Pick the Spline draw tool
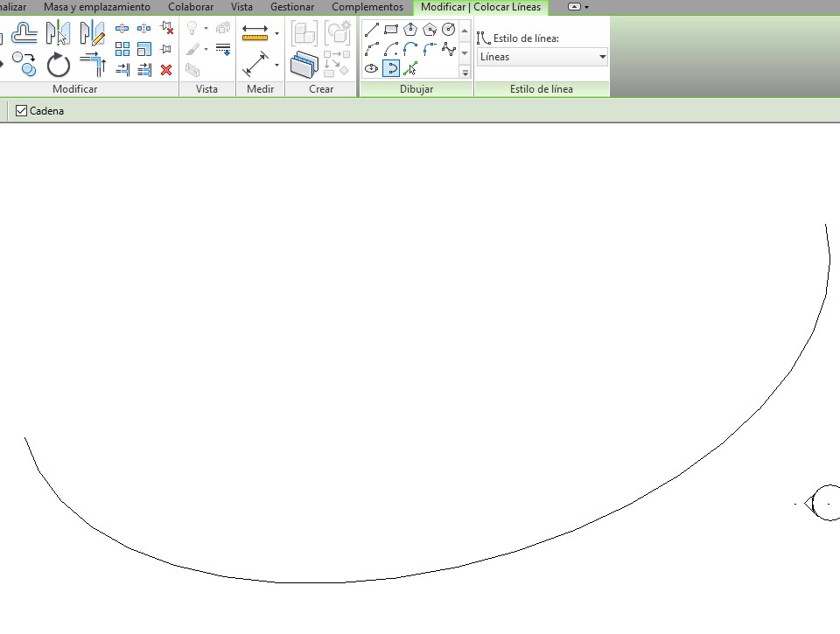The width and height of the screenshot is (840, 634). 449,49
